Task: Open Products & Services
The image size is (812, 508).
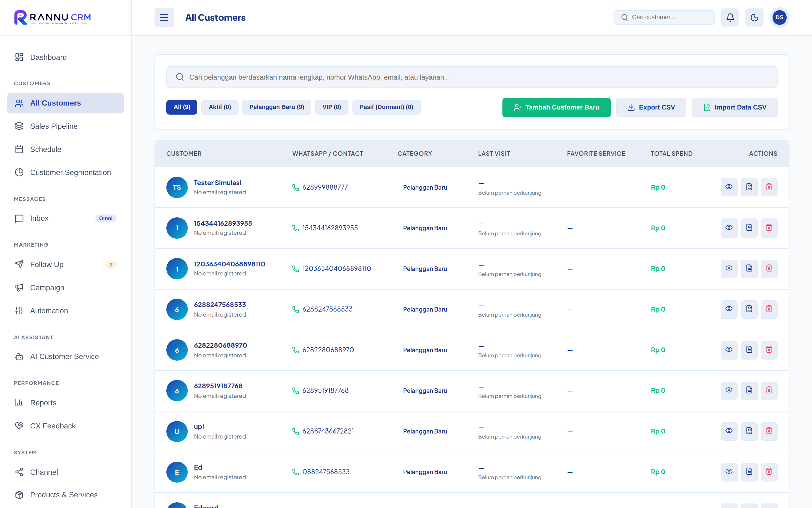Action: tap(66, 495)
